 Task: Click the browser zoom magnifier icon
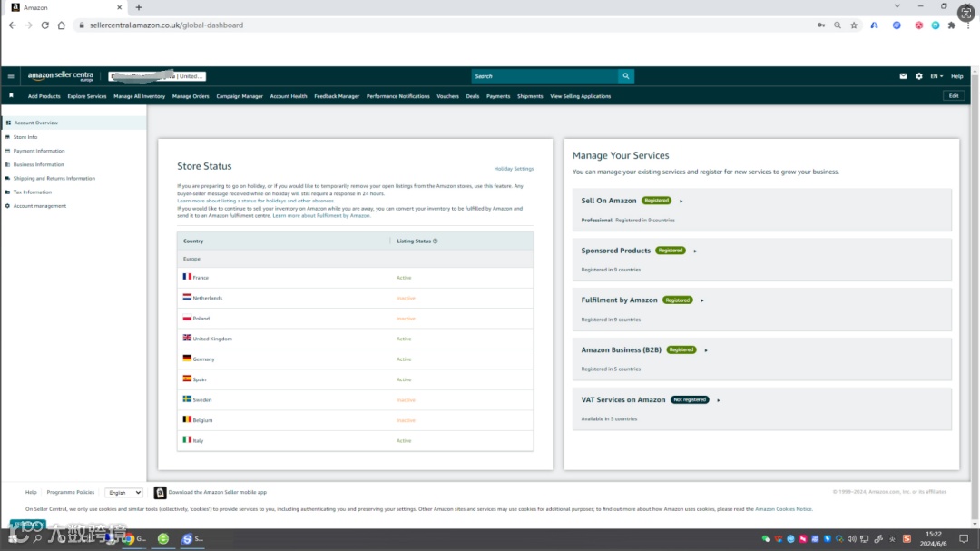[x=838, y=25]
